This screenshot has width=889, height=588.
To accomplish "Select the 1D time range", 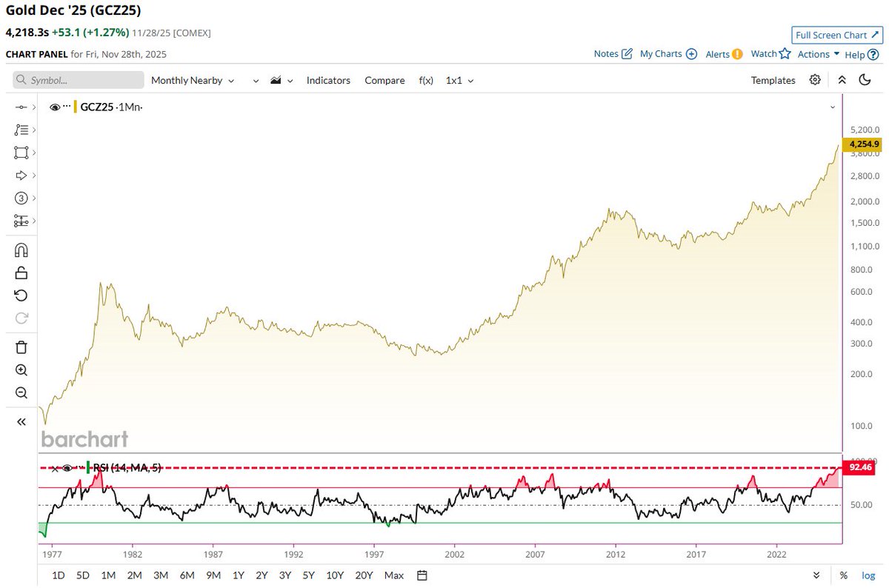I will point(59,575).
